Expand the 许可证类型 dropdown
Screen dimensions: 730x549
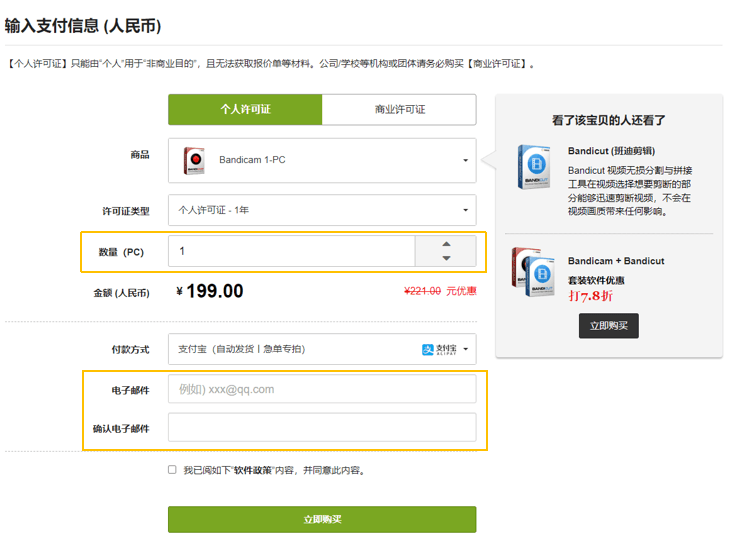(322, 210)
